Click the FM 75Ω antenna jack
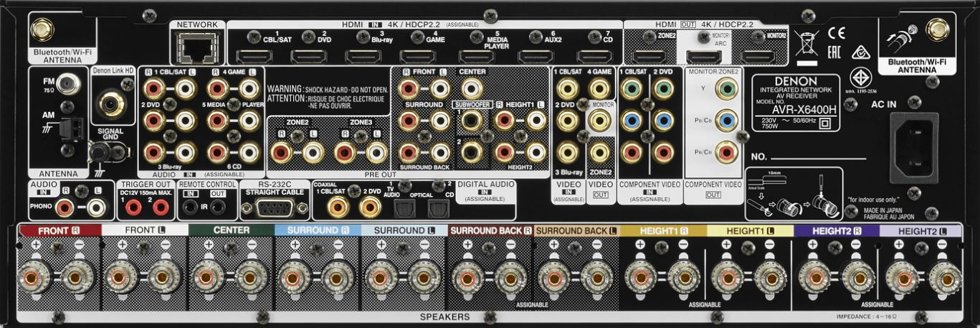The width and height of the screenshot is (980, 328). tap(68, 85)
